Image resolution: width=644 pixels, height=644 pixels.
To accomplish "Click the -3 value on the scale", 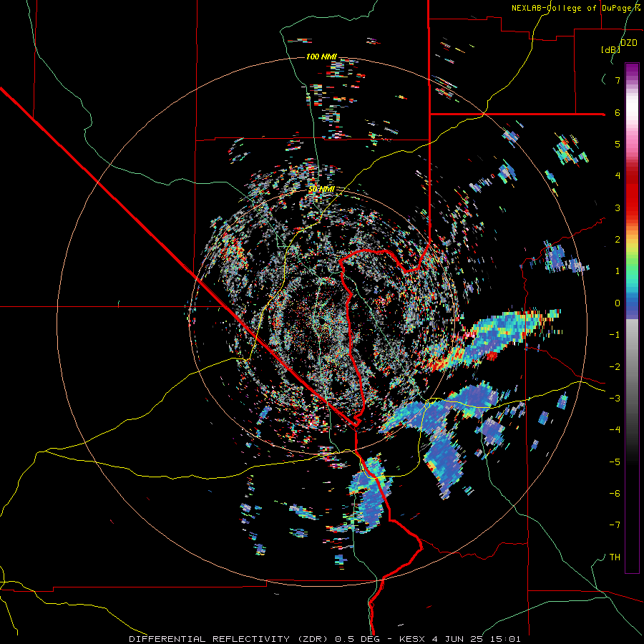I will click(615, 399).
